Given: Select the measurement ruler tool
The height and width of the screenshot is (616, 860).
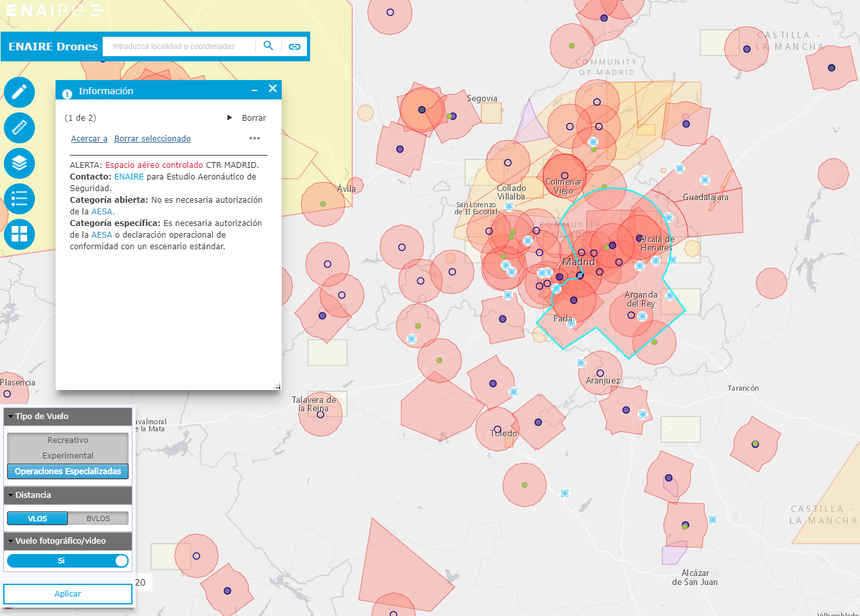Looking at the screenshot, I should [x=19, y=128].
